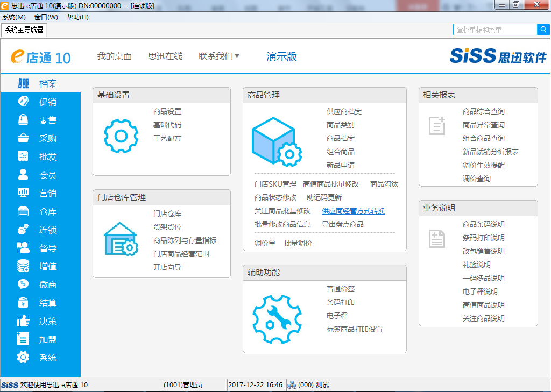Open 商品档案 under 商品管理

[x=341, y=138]
